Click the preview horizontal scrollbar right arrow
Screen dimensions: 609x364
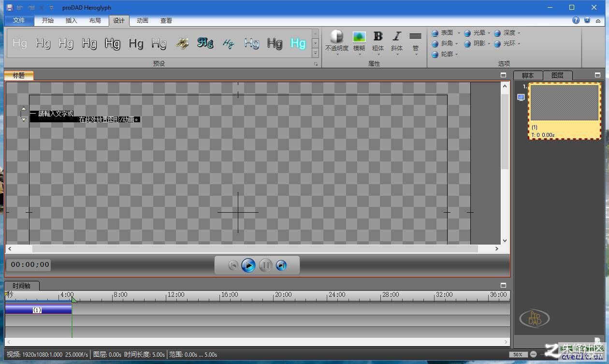[x=496, y=248]
